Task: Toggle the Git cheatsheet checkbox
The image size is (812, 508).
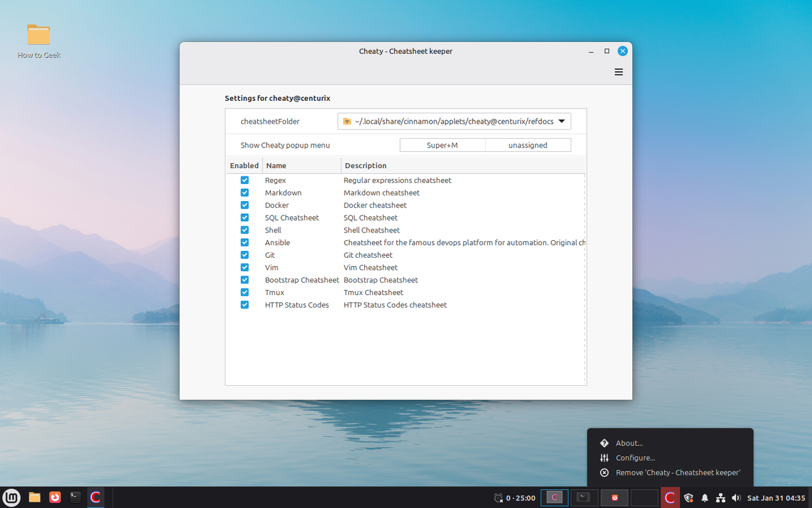Action: click(x=244, y=255)
